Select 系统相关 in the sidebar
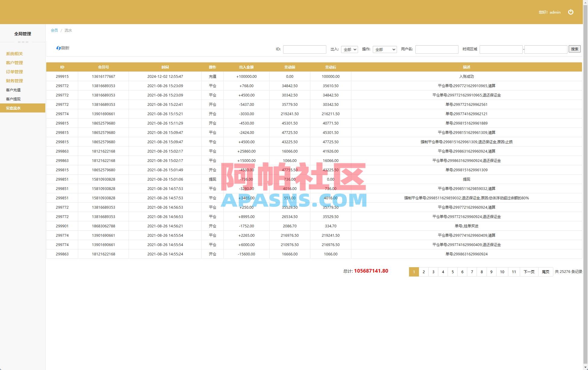Viewport: 588px width, 370px height. point(14,54)
